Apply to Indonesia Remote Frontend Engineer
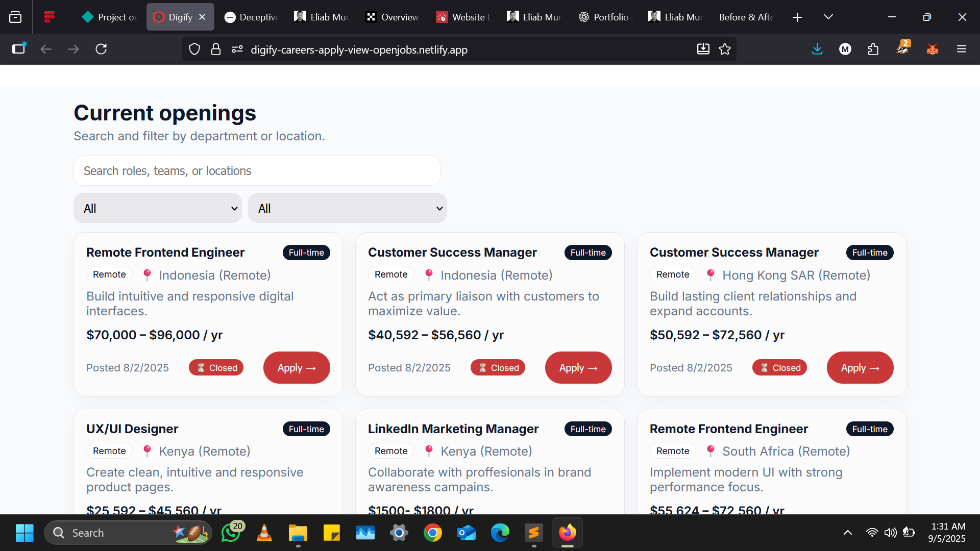 pyautogui.click(x=297, y=368)
